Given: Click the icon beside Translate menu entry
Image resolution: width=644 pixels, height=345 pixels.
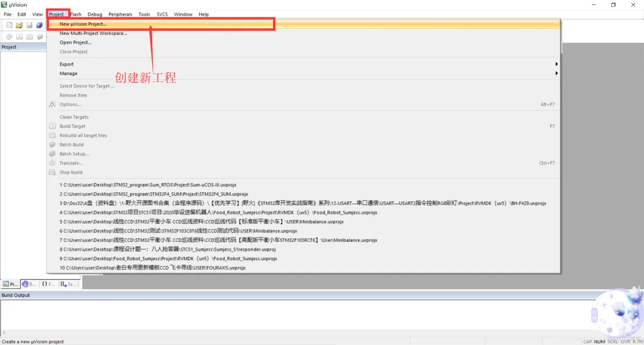Looking at the screenshot, I should click(x=52, y=163).
